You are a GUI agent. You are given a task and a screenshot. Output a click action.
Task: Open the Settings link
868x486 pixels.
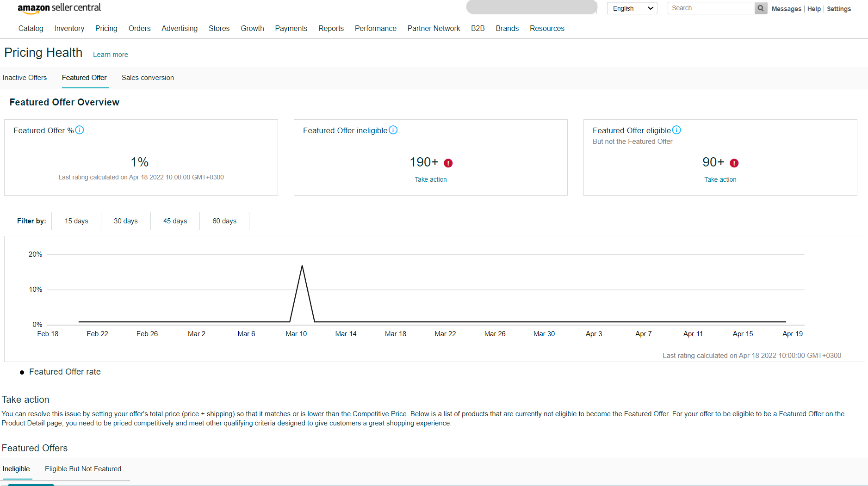(839, 9)
